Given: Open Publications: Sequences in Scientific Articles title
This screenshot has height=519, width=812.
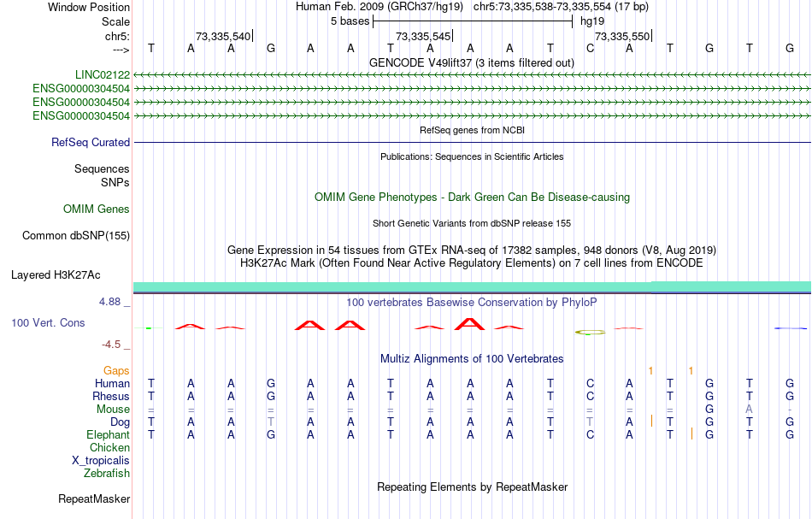Looking at the screenshot, I should 472,157.
